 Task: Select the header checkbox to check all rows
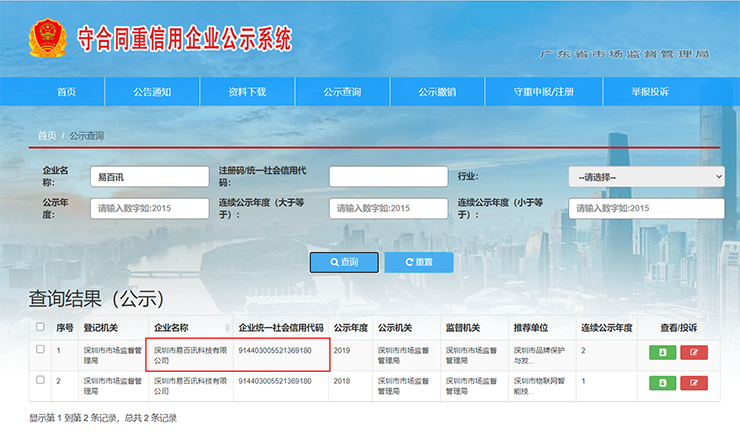point(40,327)
